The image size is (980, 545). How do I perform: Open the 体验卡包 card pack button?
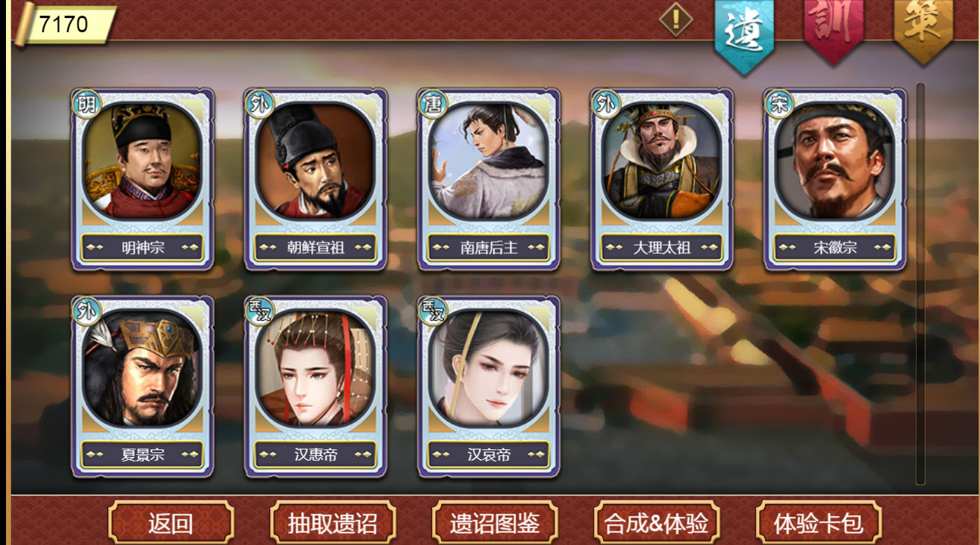819,523
